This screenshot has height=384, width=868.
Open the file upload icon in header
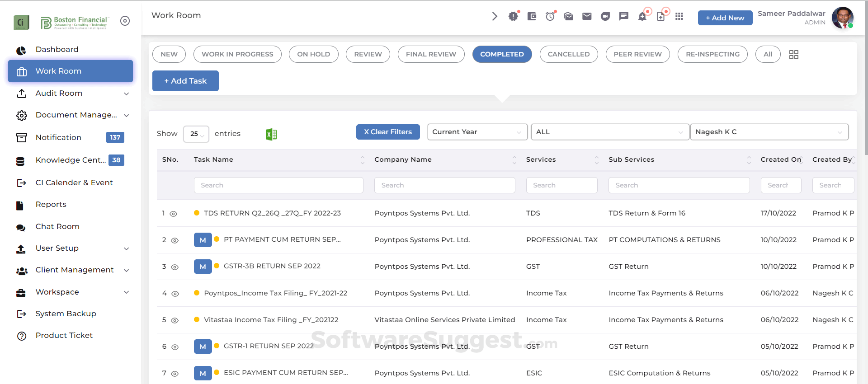click(660, 17)
